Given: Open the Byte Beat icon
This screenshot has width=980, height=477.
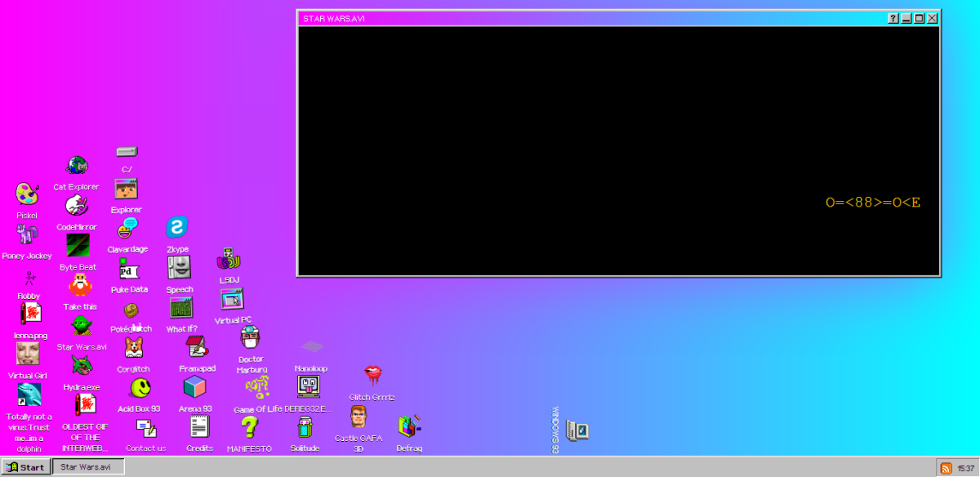Looking at the screenshot, I should [78, 246].
